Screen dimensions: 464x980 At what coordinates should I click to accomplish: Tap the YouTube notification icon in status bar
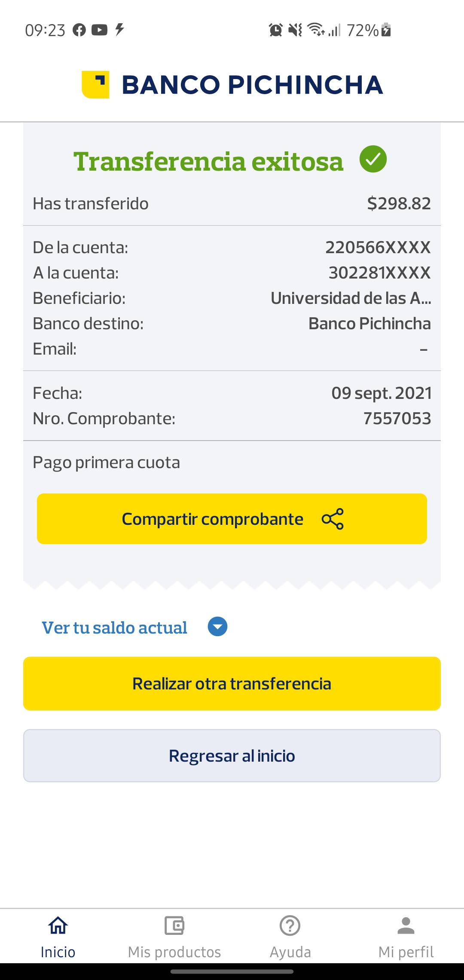[99, 30]
